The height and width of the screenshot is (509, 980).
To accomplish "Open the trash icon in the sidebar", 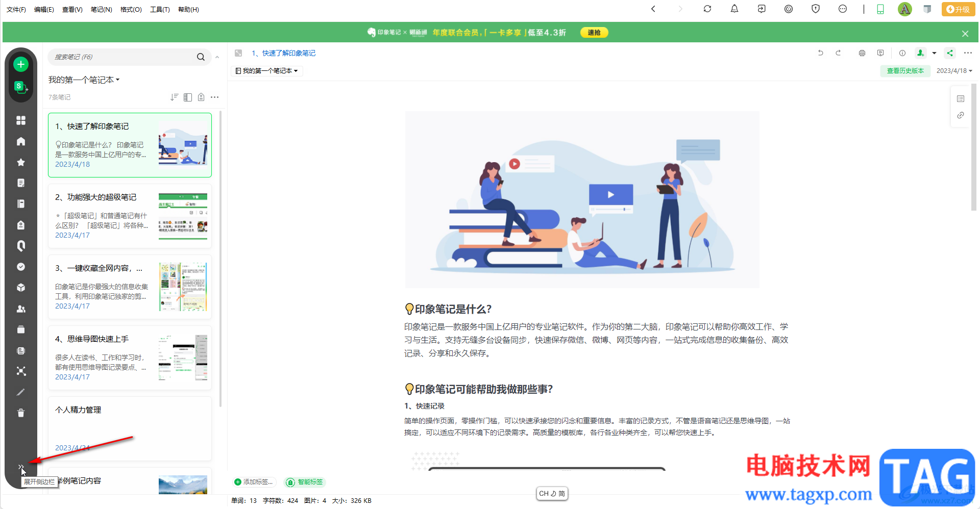I will (x=21, y=413).
